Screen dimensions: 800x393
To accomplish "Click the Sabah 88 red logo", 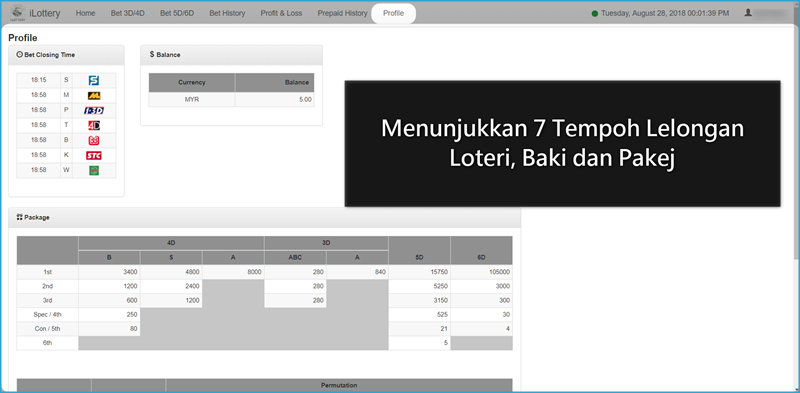I will click(94, 140).
